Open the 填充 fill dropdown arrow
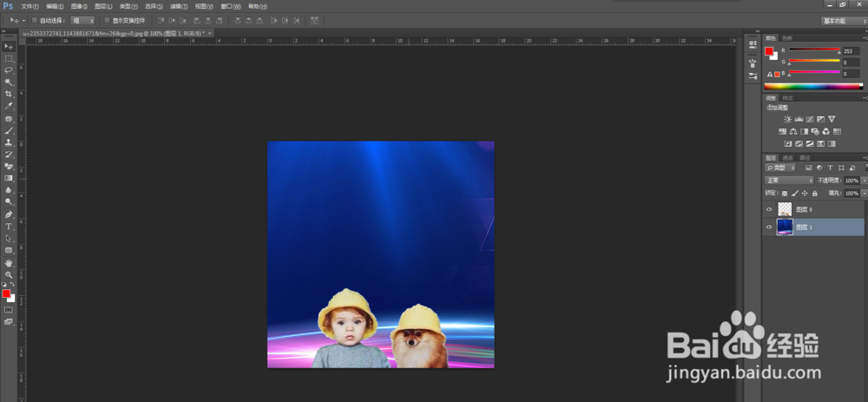 click(864, 194)
